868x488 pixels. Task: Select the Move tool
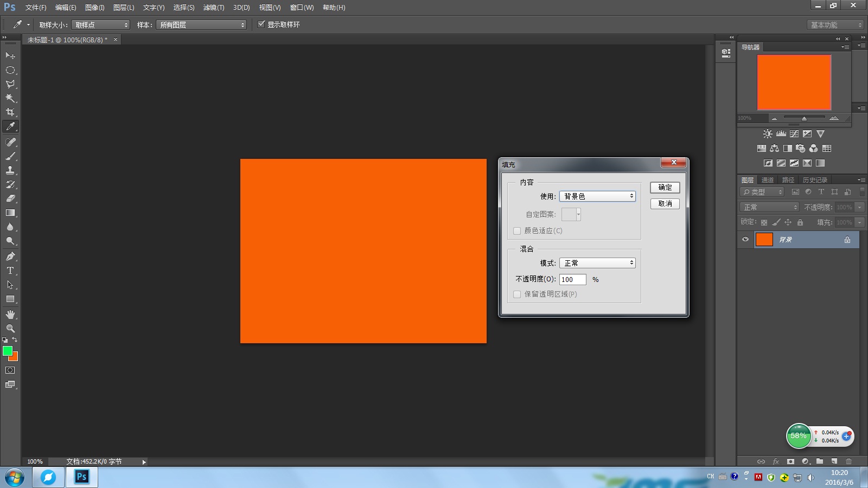click(10, 56)
